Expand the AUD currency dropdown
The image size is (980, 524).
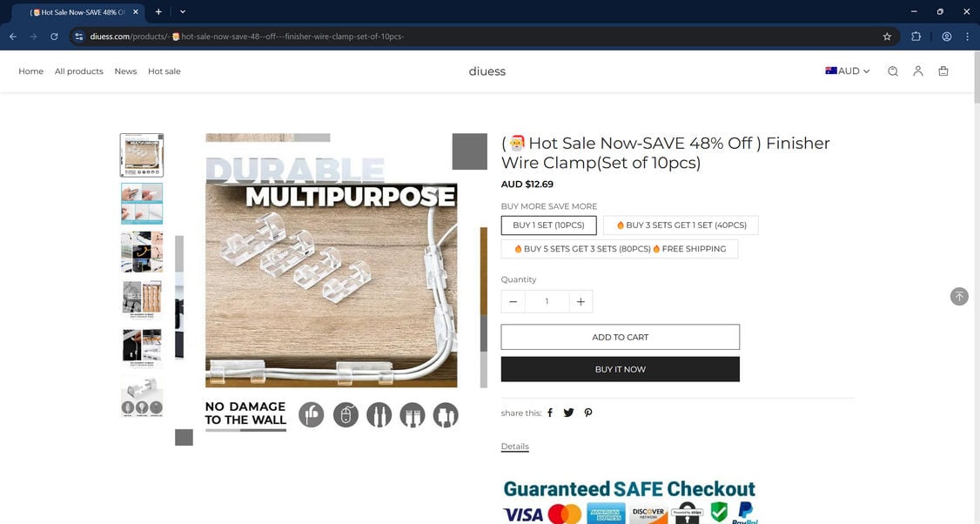coord(847,71)
